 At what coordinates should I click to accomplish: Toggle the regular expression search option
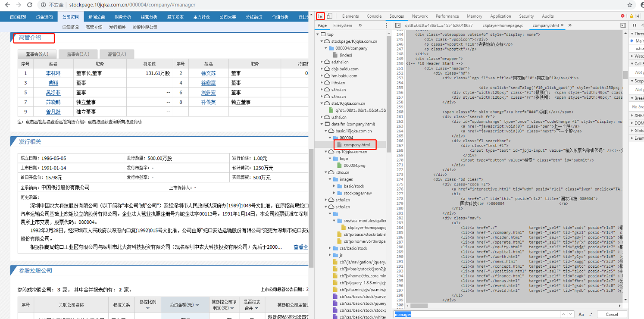(591, 314)
